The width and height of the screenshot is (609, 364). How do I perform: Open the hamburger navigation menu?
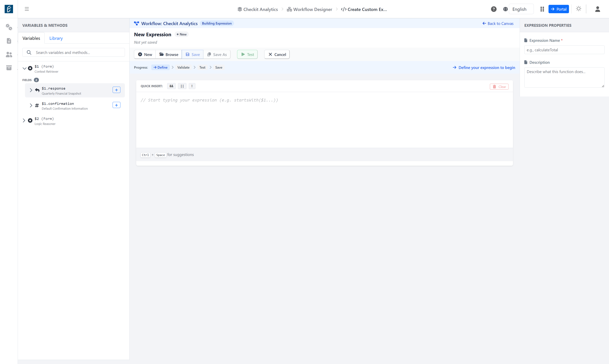[x=27, y=9]
